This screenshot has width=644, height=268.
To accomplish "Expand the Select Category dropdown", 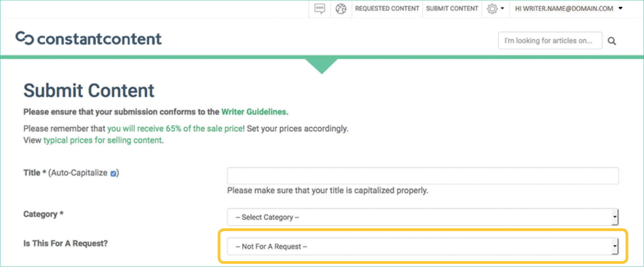I will [x=423, y=217].
